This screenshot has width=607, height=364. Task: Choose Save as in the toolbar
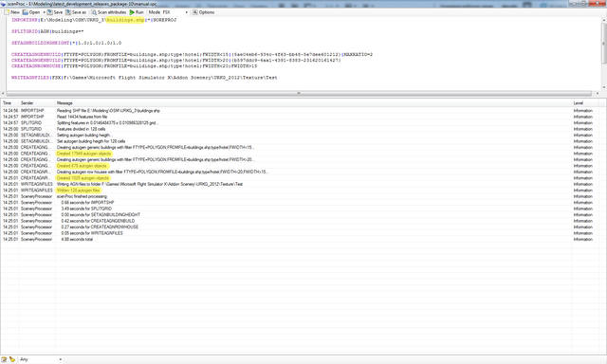click(x=76, y=12)
